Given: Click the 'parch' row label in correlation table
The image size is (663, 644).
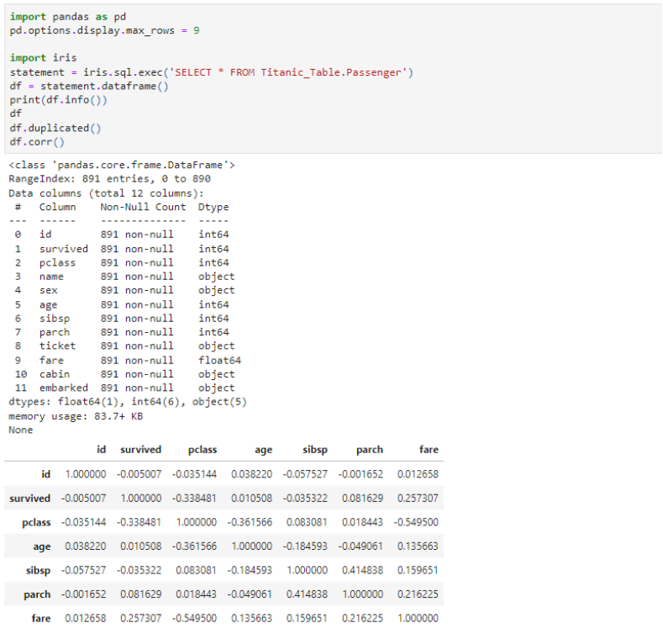Looking at the screenshot, I should pos(36,594).
